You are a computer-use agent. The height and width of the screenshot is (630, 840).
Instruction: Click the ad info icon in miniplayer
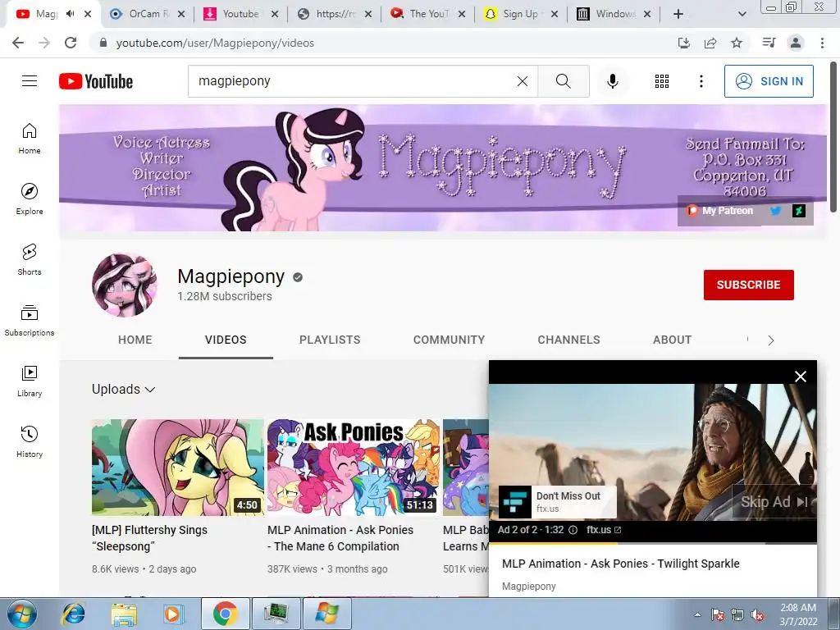[x=573, y=530]
